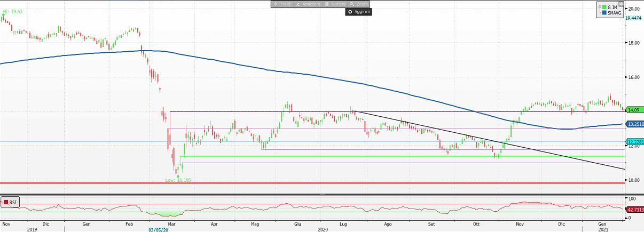Select the Track crosshair tool
644x232 pixels.
click(x=282, y=4)
